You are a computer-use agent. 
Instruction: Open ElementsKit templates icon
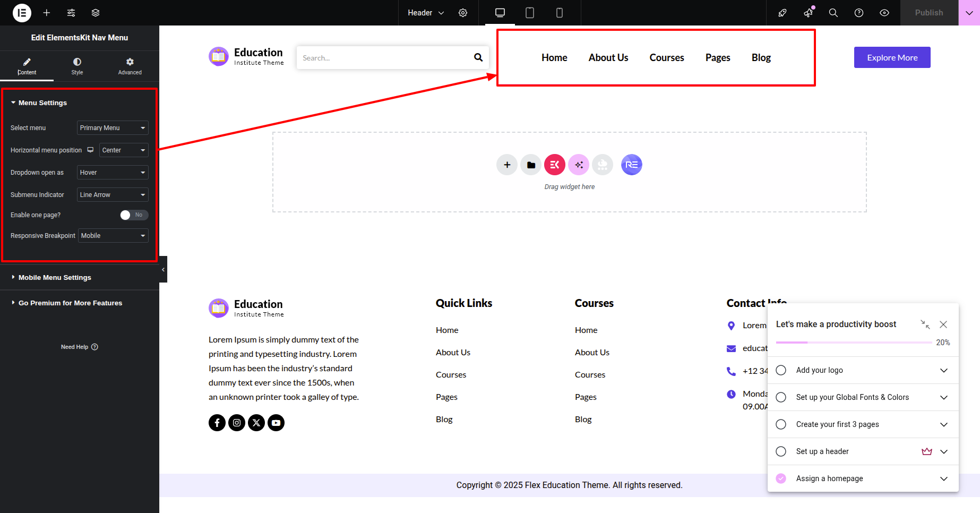(555, 165)
